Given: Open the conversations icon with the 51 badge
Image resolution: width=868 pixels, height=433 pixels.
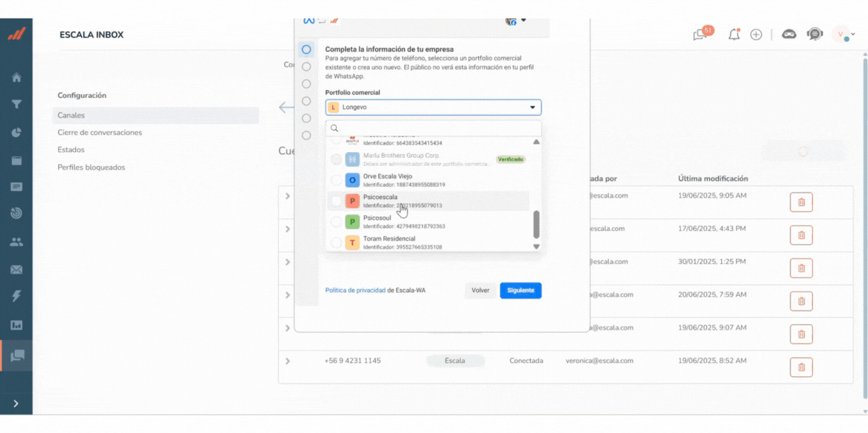Looking at the screenshot, I should 702,34.
